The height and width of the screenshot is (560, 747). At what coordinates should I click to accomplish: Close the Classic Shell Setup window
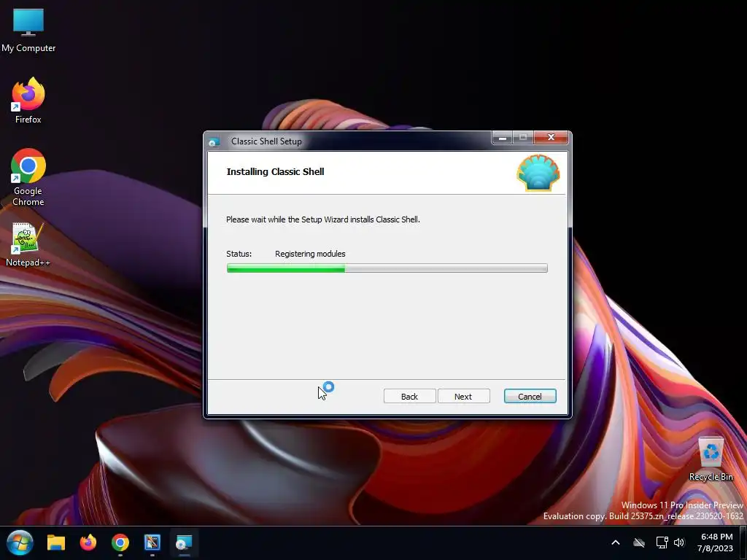551,138
